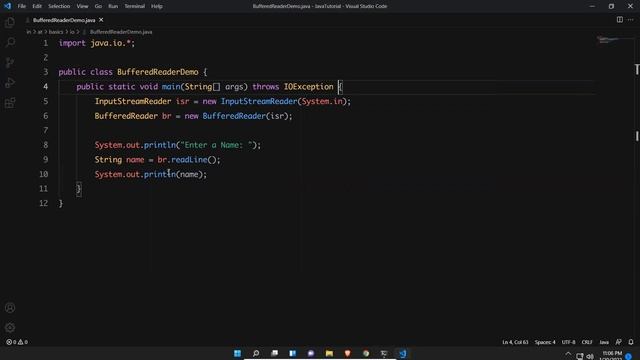Click the editor vertical scrollbar
This screenshot has height=360, width=640.
coord(637,188)
